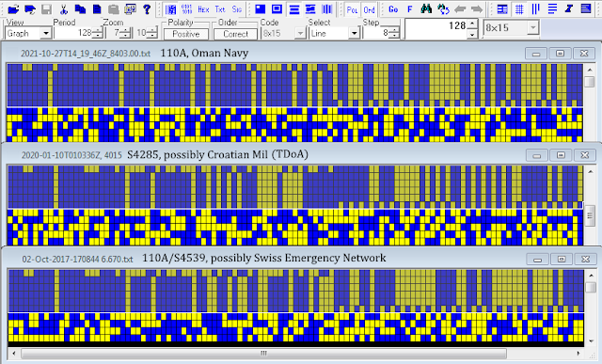Click the offset horizontal bars layout icon

click(x=310, y=9)
